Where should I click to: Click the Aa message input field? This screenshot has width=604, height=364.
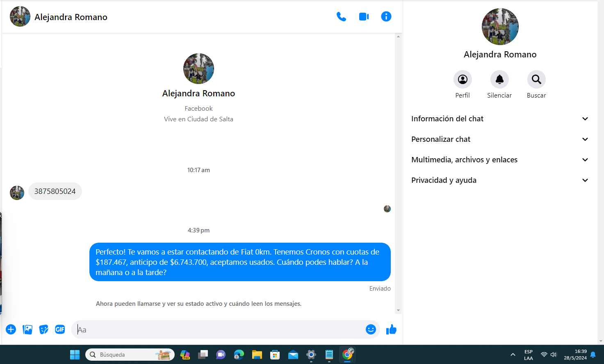pyautogui.click(x=219, y=330)
